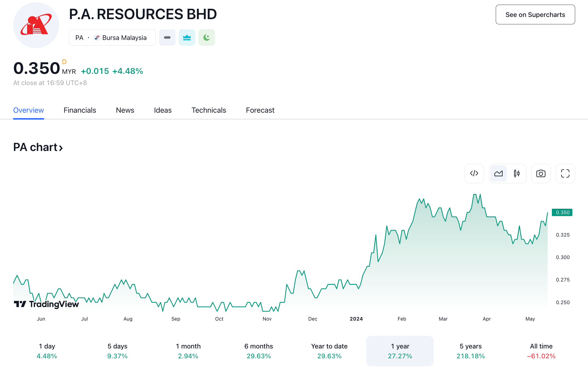Image resolution: width=588 pixels, height=372 pixels.
Task: Open the Forecast tab
Action: [x=260, y=110]
